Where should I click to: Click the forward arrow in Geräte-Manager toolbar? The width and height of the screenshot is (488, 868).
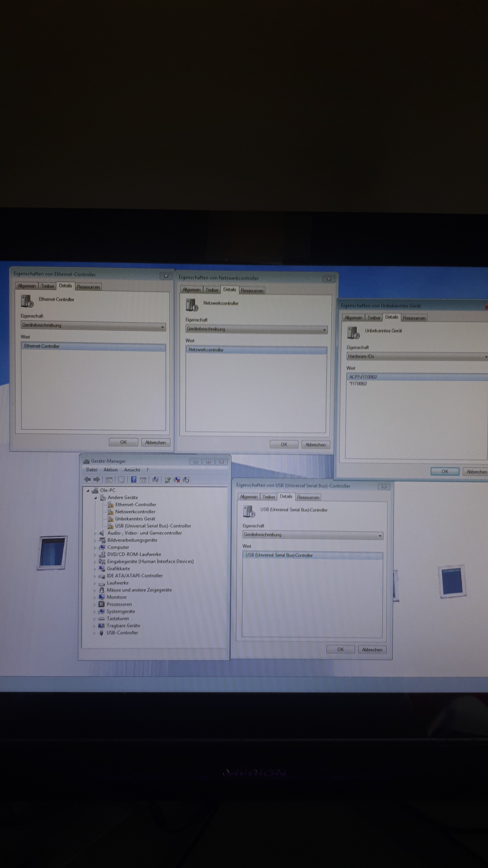click(x=97, y=479)
